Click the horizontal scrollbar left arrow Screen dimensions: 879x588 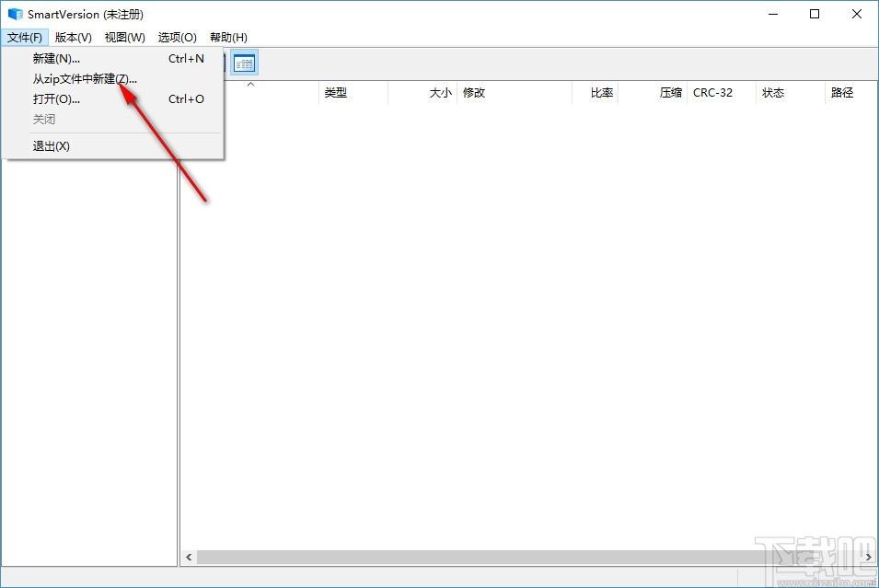tap(189, 557)
